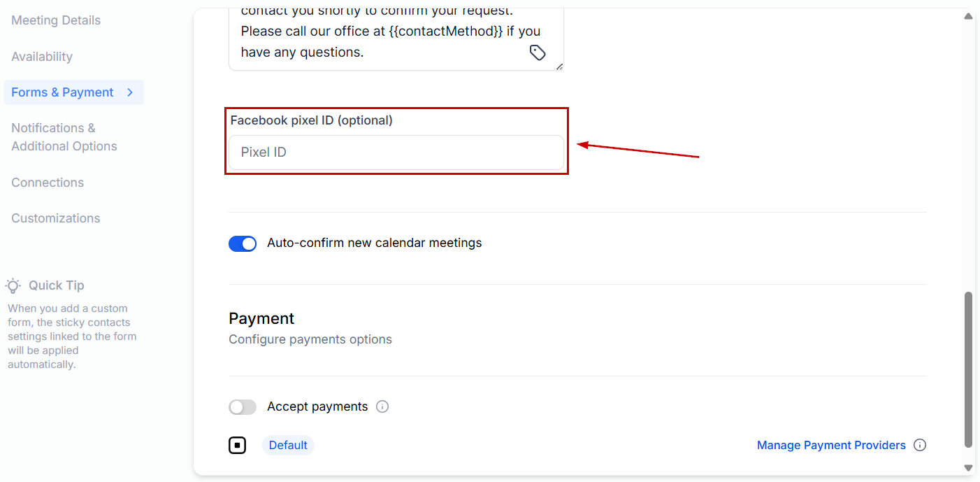Focus the Facebook Pixel ID field
Screen dimensions: 980x482
pos(396,153)
